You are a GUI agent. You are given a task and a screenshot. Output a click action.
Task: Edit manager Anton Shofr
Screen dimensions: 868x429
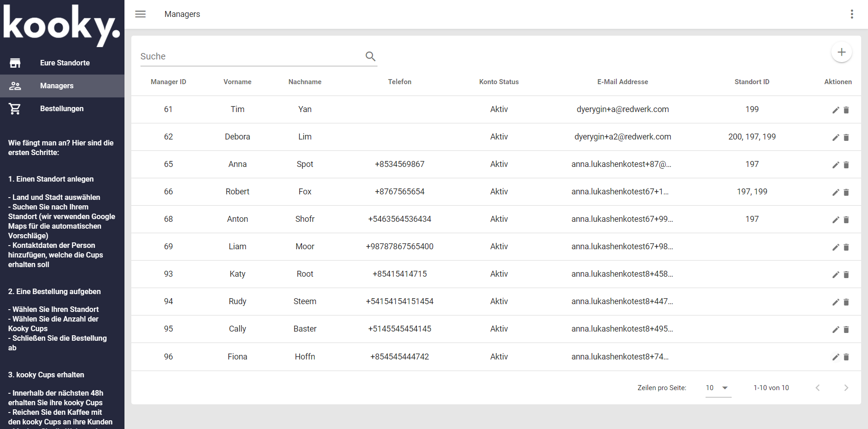836,220
